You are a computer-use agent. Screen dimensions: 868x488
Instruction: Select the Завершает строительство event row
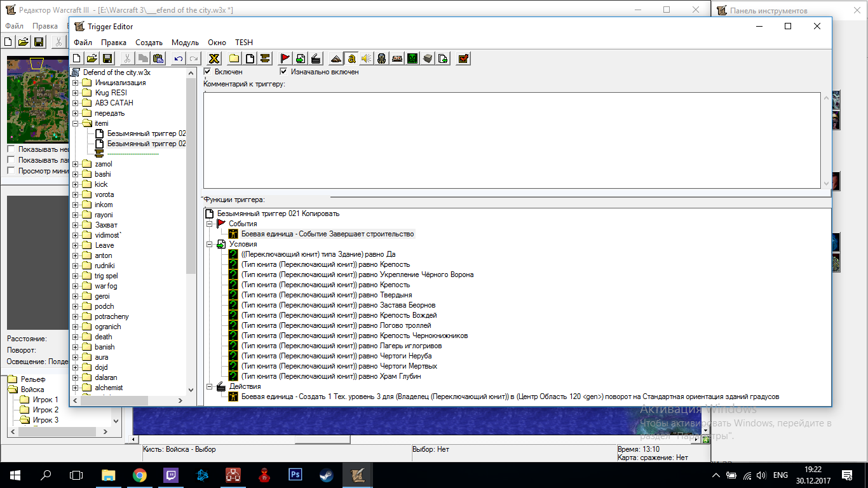tap(327, 234)
